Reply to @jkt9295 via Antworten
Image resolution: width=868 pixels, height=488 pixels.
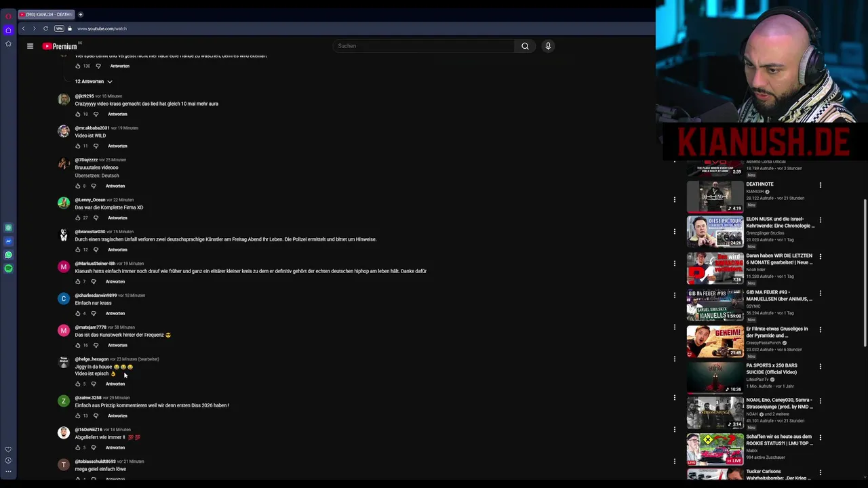117,114
